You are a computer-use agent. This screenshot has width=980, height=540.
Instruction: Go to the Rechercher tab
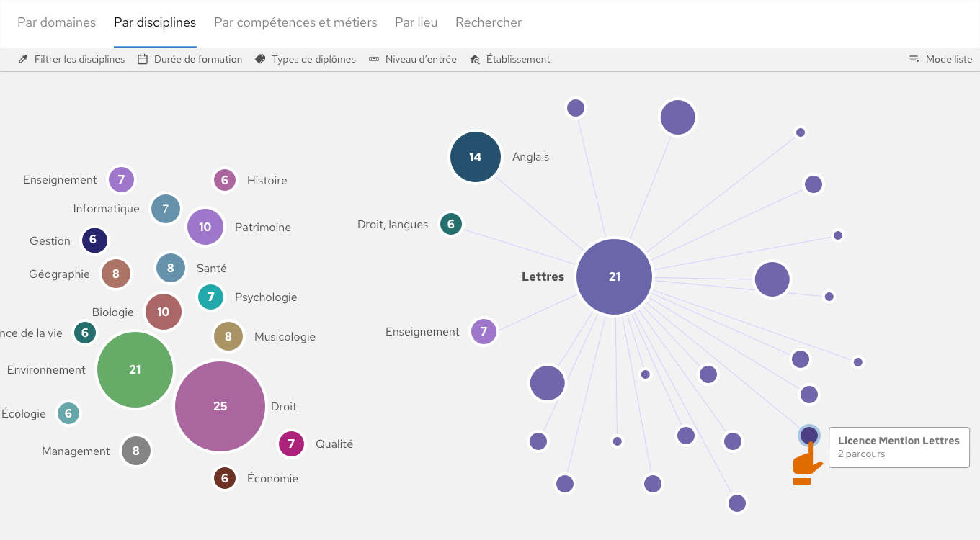[x=489, y=22]
